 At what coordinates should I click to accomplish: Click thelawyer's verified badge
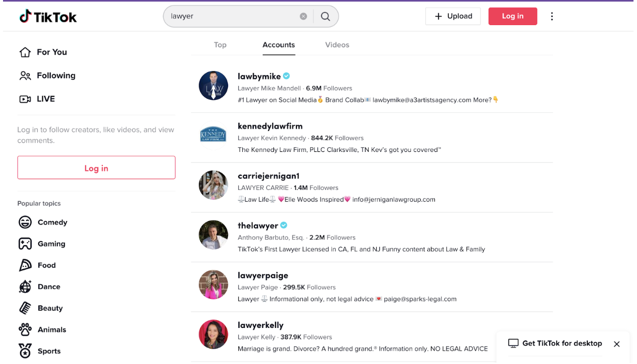pyautogui.click(x=284, y=226)
